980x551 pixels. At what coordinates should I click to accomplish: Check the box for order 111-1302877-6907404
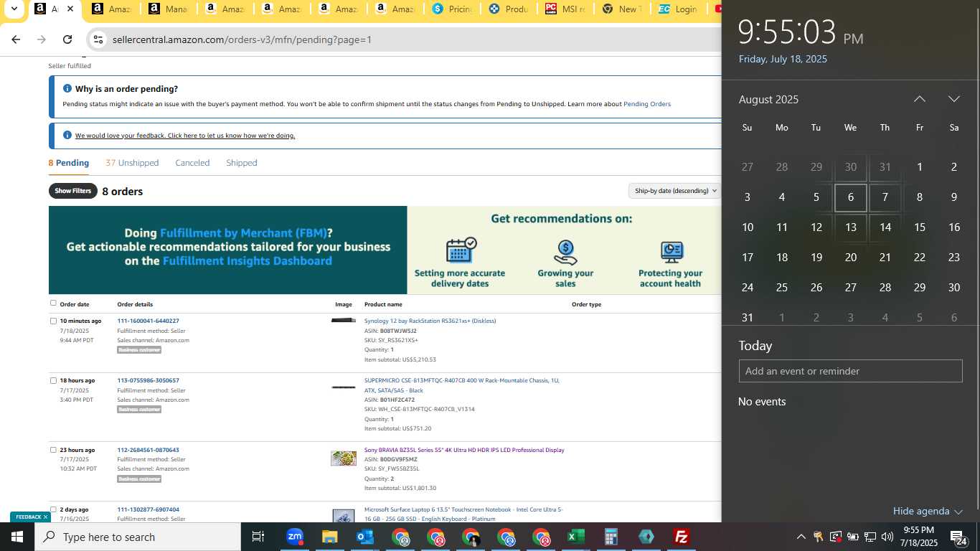(x=53, y=509)
